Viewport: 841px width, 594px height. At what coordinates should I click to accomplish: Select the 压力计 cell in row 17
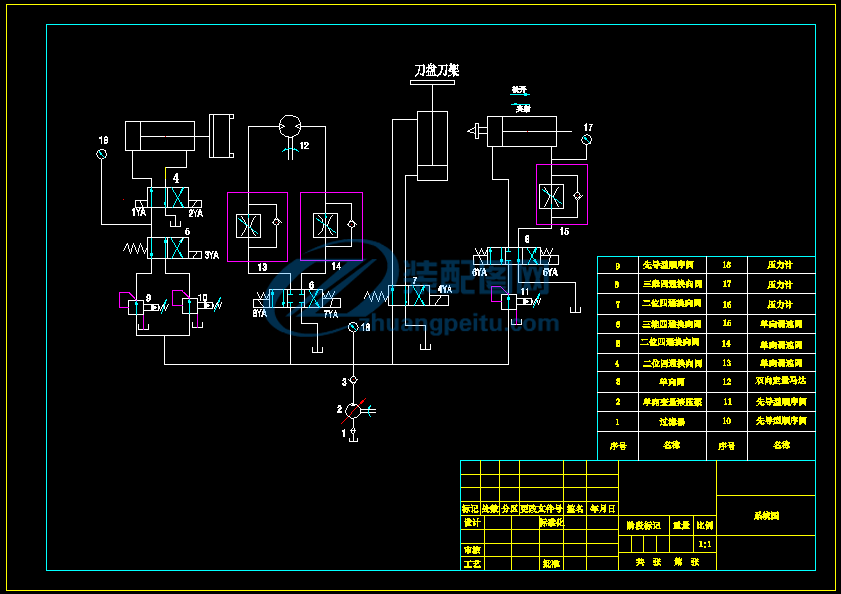(781, 284)
